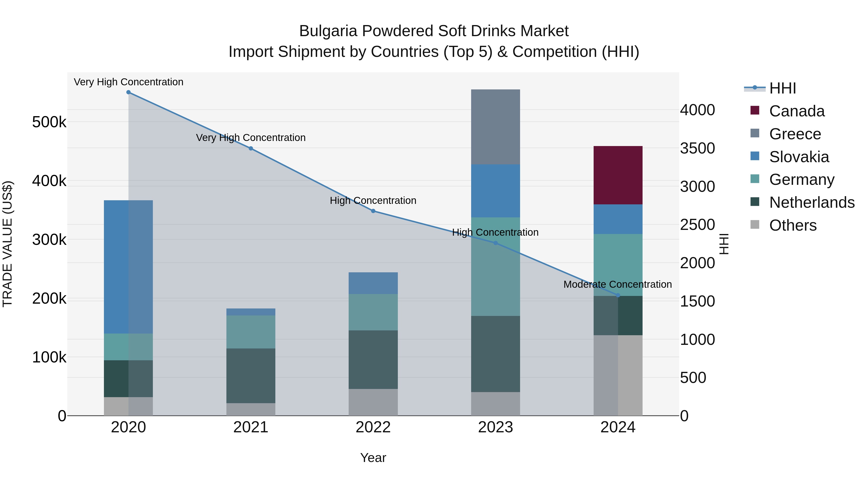Image resolution: width=868 pixels, height=488 pixels.
Task: Click the Netherlands dark green legend swatch
Action: [x=755, y=202]
